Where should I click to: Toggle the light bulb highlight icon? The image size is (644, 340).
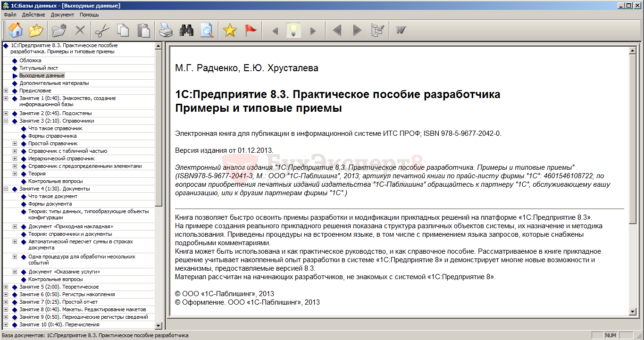293,31
